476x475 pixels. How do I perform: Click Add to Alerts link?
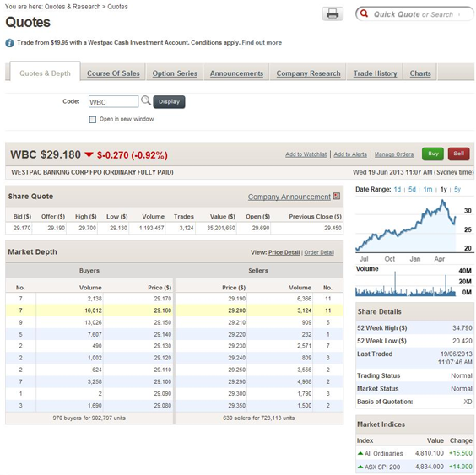350,154
